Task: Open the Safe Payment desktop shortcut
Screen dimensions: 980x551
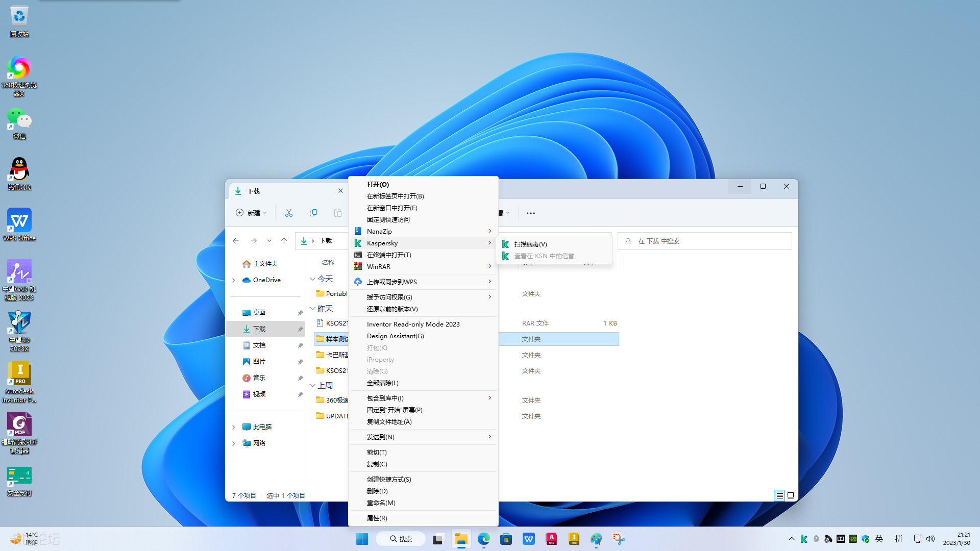Action: [19, 482]
